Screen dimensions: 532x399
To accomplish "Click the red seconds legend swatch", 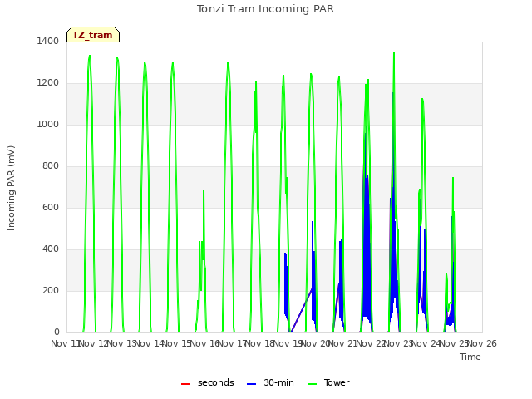I will [x=186, y=384].
